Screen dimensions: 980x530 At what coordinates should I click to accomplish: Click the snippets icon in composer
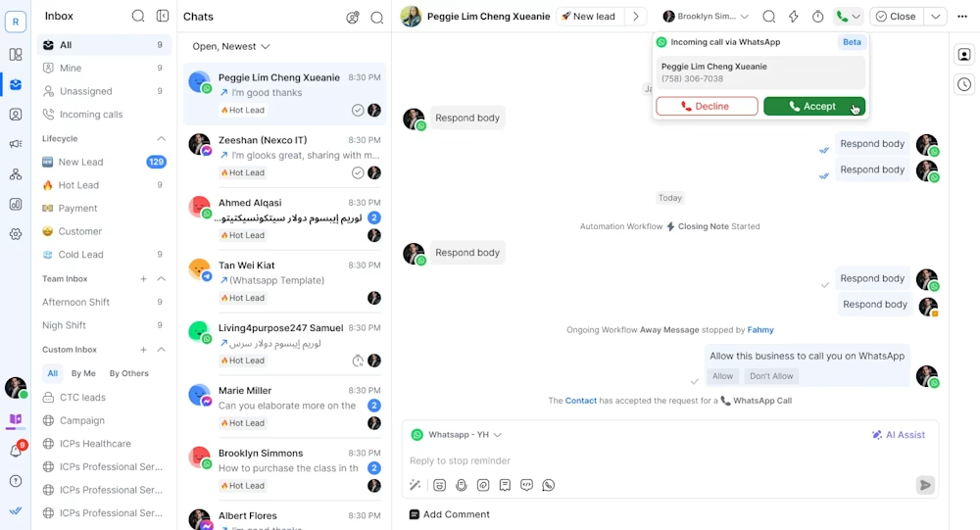[505, 485]
